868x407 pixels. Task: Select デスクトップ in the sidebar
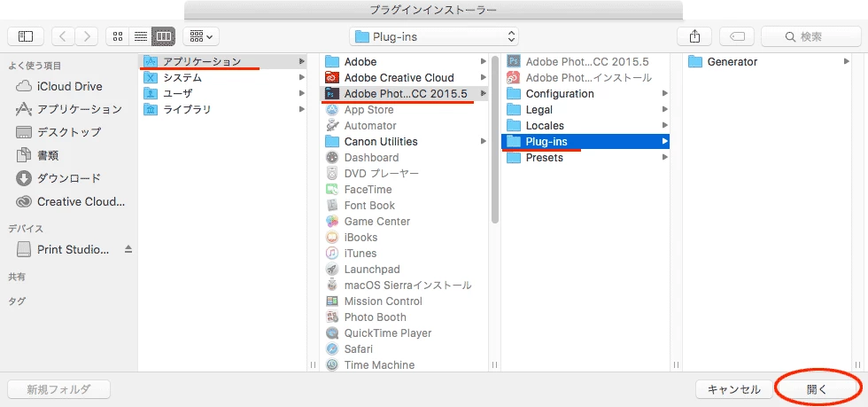(x=59, y=132)
